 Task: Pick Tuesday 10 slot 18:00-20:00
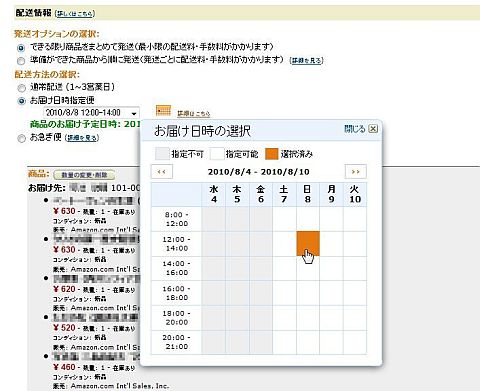click(355, 318)
